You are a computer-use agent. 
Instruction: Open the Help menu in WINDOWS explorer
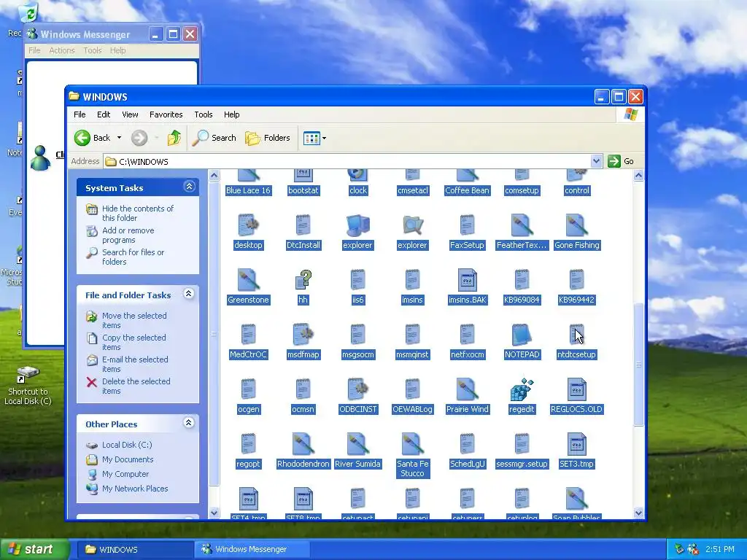pyautogui.click(x=231, y=114)
